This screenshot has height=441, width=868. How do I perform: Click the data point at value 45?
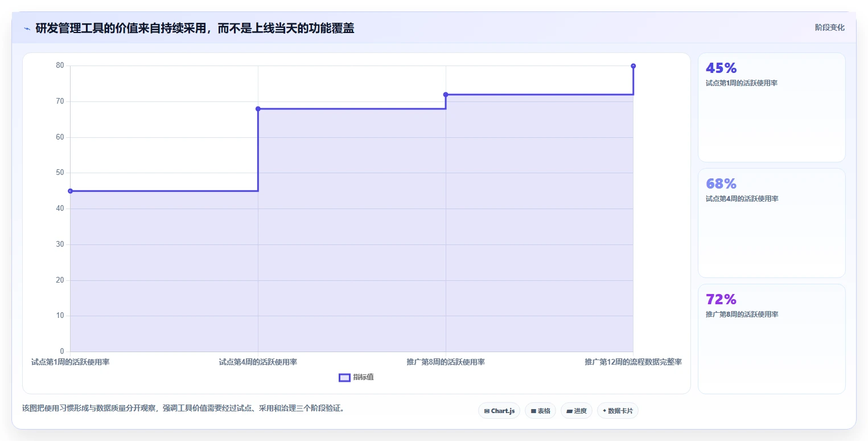[x=70, y=191]
